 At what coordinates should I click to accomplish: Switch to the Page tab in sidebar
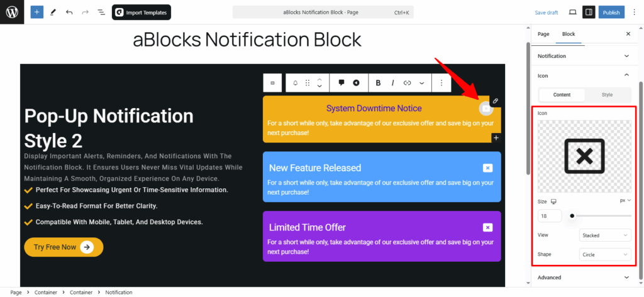click(543, 34)
